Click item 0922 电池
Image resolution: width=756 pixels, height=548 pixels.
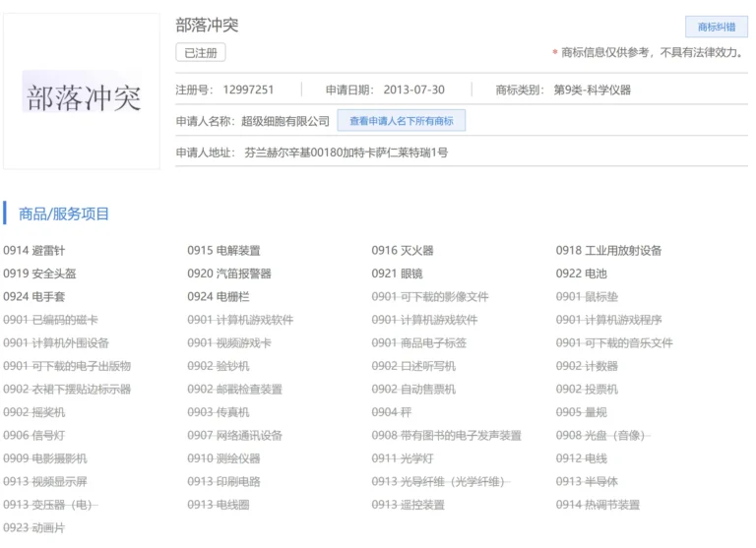[581, 274]
